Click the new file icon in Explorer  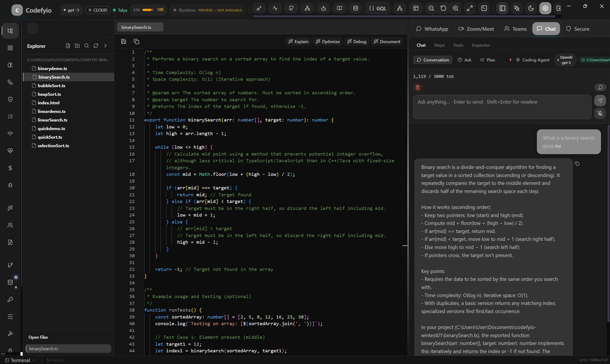(x=68, y=46)
